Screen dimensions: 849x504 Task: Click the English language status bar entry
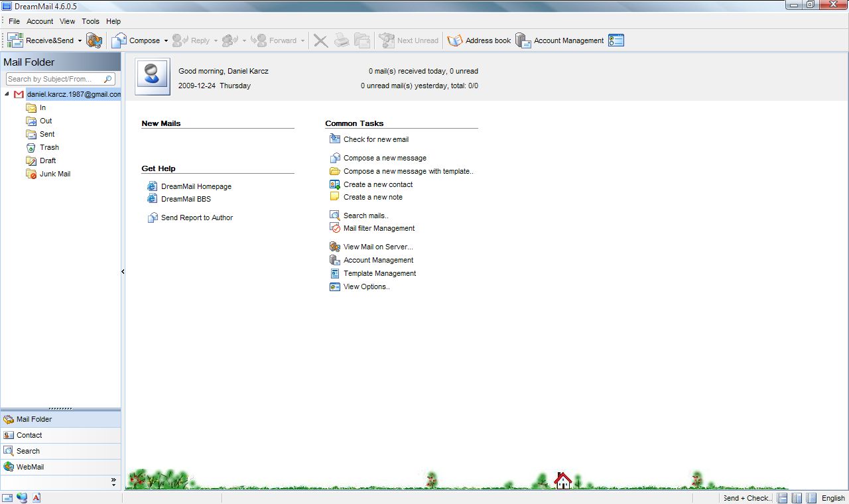pyautogui.click(x=834, y=498)
